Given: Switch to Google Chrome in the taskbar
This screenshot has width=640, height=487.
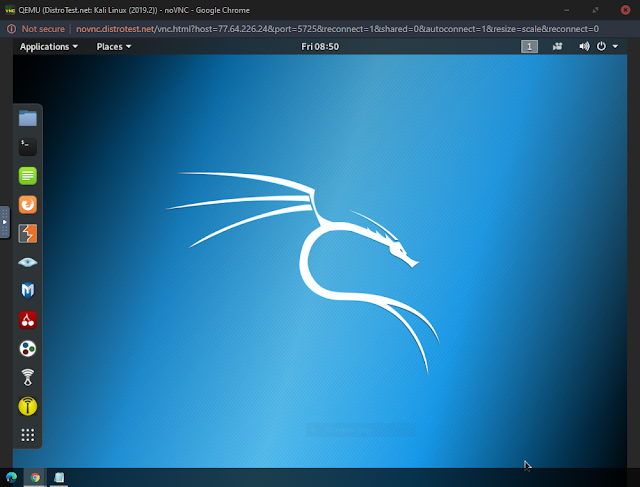Looking at the screenshot, I should pyautogui.click(x=35, y=477).
